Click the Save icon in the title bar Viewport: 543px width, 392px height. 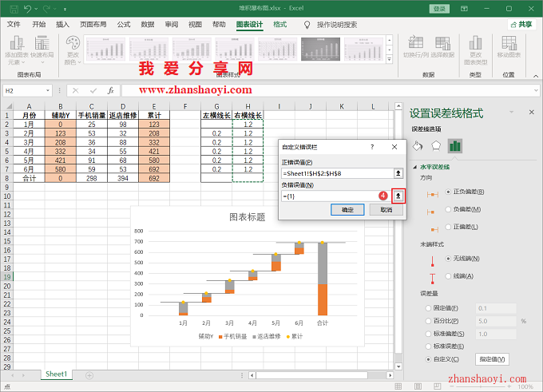click(x=14, y=9)
